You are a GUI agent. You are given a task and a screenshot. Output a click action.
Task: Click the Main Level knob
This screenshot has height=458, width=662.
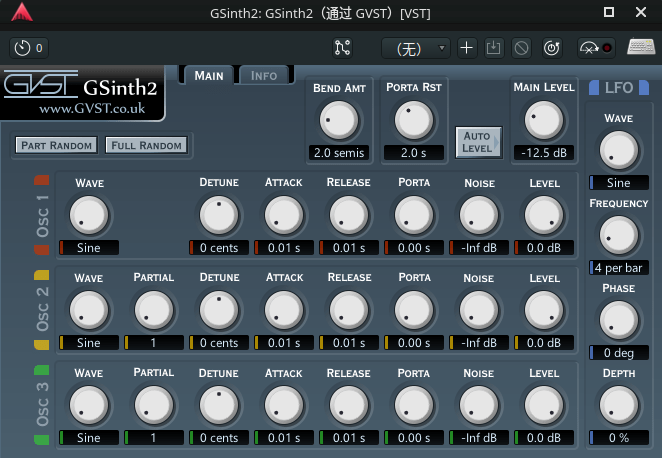tap(544, 120)
